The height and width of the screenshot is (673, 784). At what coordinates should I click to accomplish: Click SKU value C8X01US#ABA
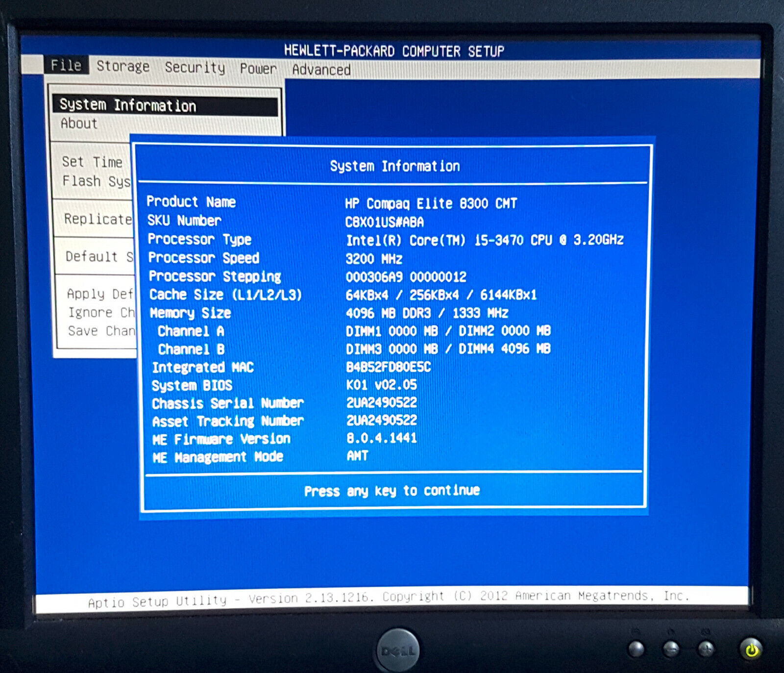[385, 222]
